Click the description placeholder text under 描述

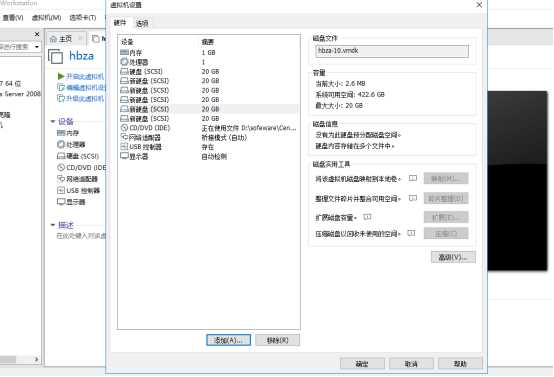coord(82,236)
